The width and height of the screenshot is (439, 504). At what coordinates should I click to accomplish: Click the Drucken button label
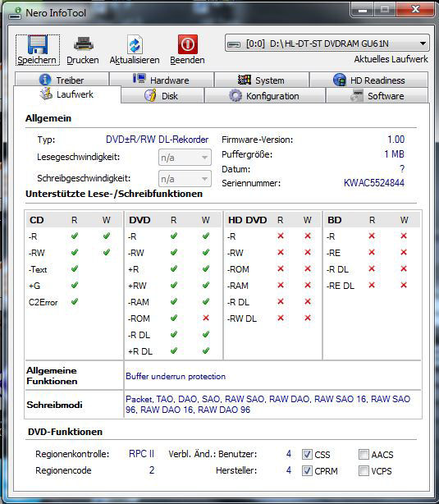click(x=83, y=60)
